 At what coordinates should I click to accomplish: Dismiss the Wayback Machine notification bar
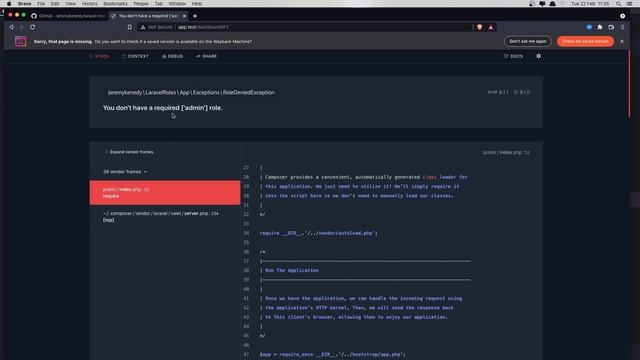pos(622,41)
